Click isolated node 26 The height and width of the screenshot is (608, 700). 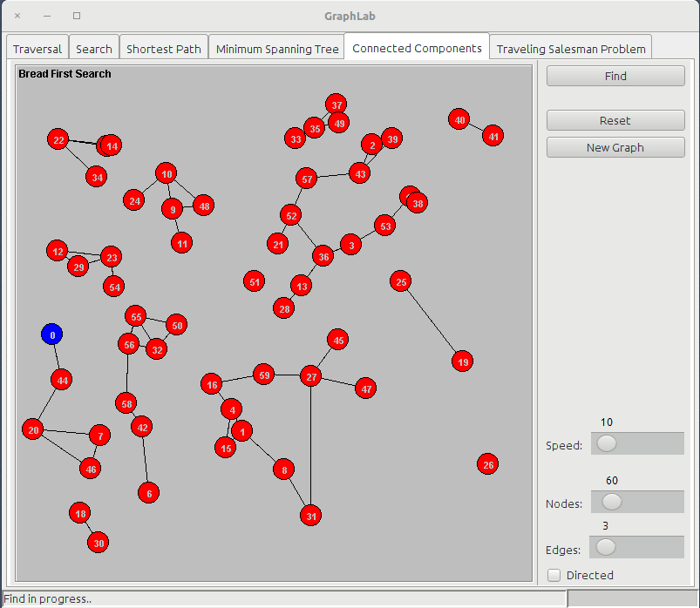[488, 464]
